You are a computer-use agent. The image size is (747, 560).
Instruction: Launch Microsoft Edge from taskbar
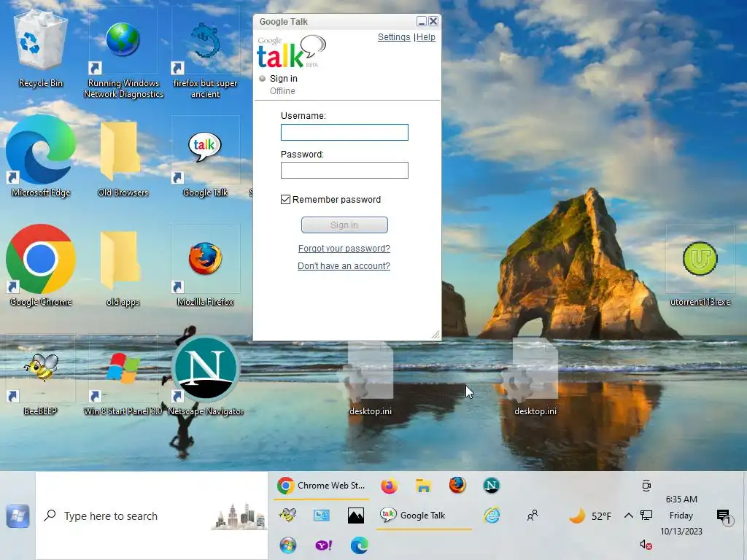coord(360,545)
